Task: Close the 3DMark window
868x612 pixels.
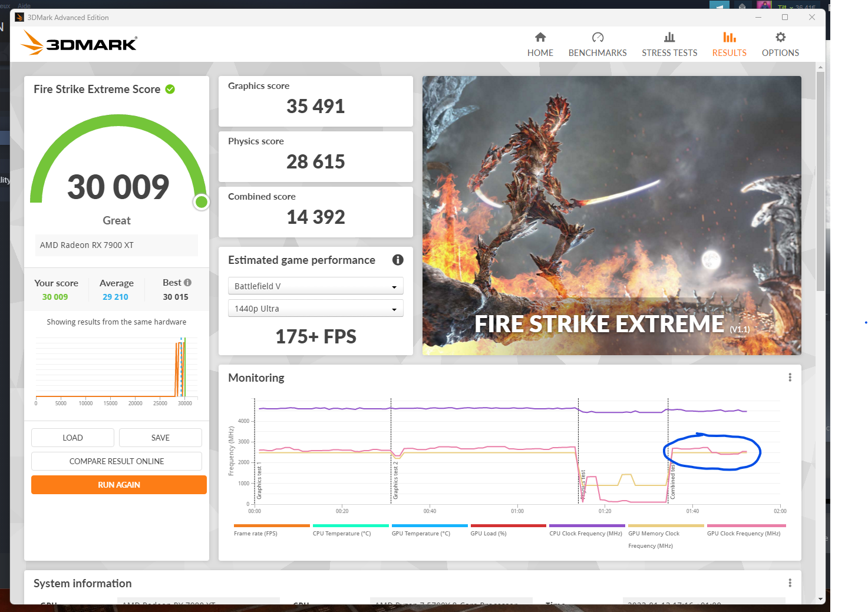Action: point(812,17)
